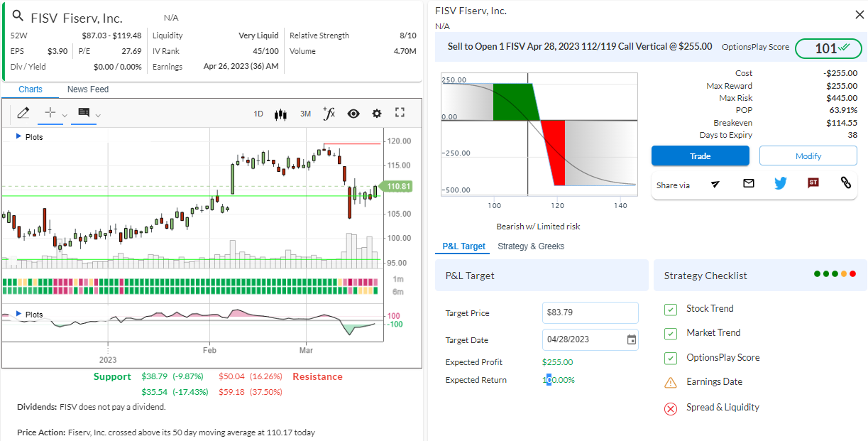Click the Target Date input field
This screenshot has height=441, width=868.
click(x=590, y=339)
